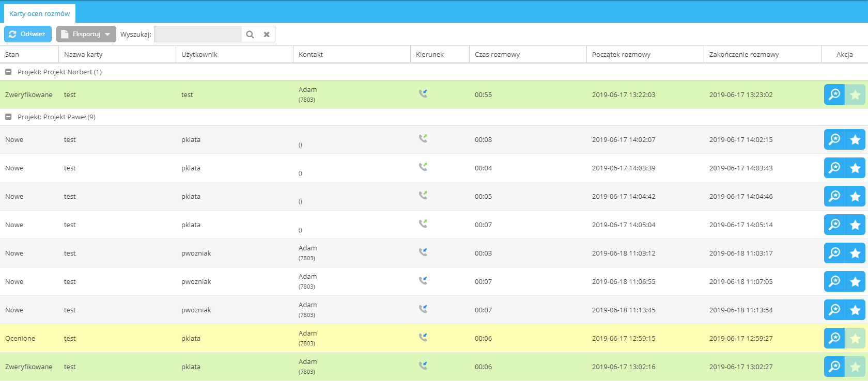Click the faded star in Ocenione row
This screenshot has width=868, height=381.
click(x=855, y=338)
